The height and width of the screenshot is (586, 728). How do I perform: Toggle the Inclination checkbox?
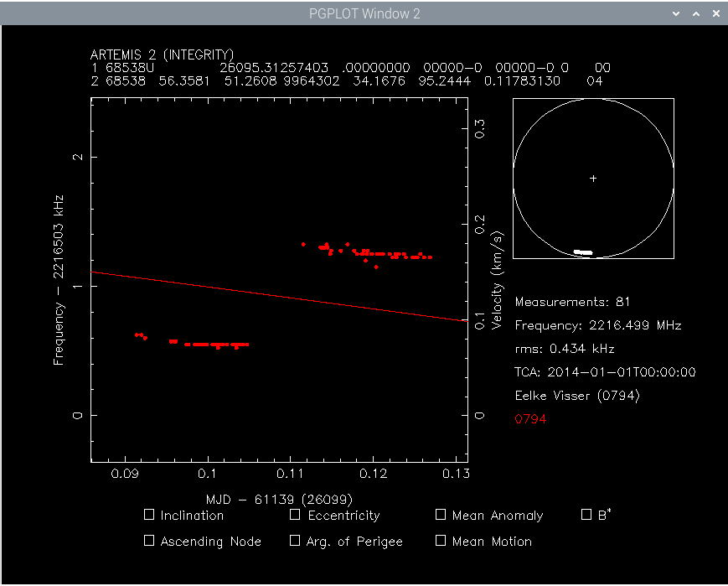pyautogui.click(x=149, y=515)
